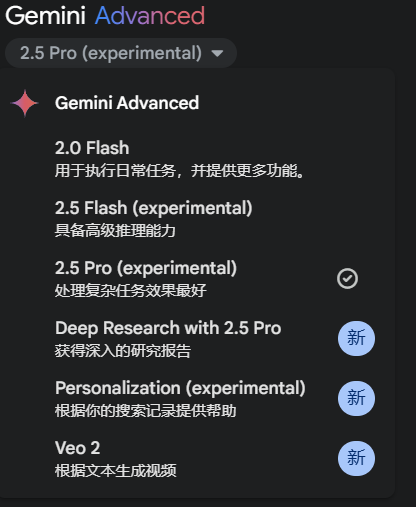Click the 新 badge next to Veo 2

point(356,458)
